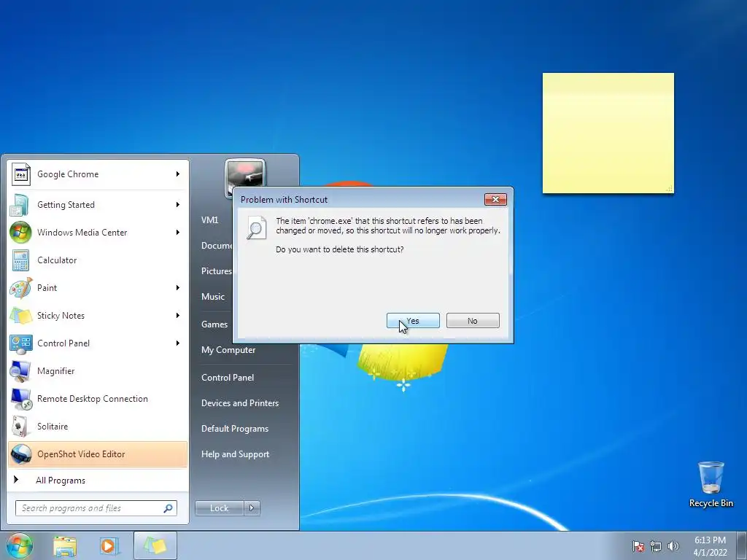Select the Calculator label text
The width and height of the screenshot is (747, 560).
pyautogui.click(x=57, y=260)
